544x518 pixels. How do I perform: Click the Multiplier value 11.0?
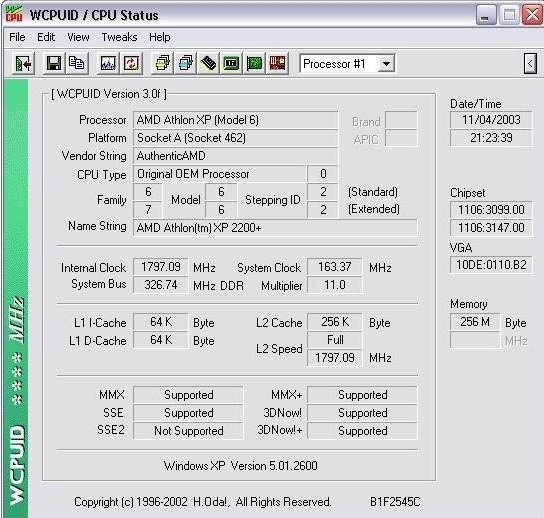(335, 285)
